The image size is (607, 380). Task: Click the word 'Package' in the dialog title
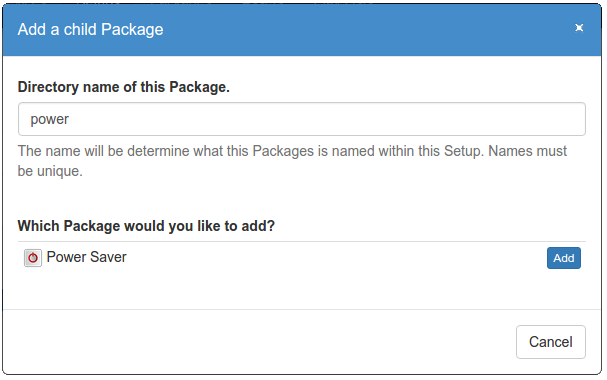click(132, 29)
